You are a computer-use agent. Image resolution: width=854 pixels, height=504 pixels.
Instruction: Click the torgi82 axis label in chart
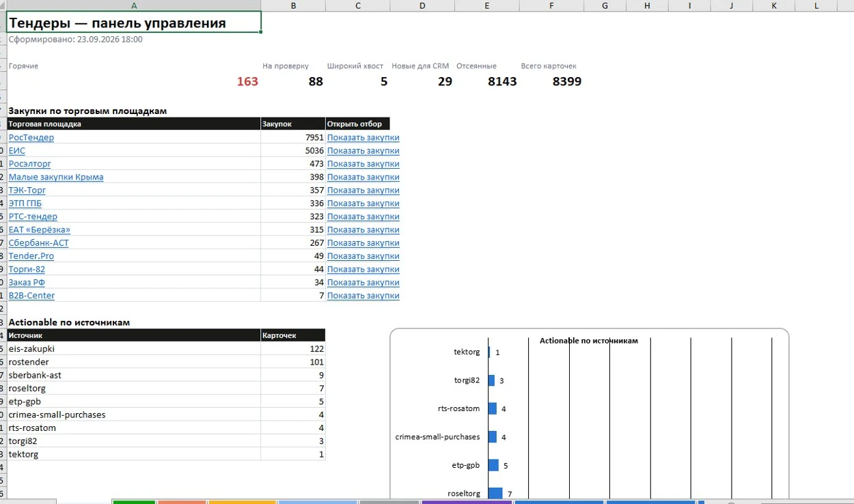coord(467,380)
